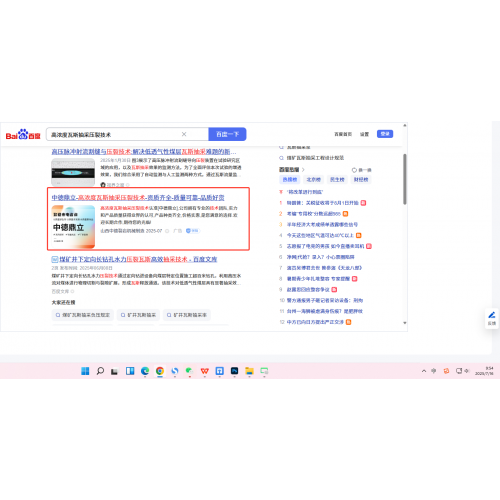The height and width of the screenshot is (500, 500).
Task: Click the orange tray icon
Action: point(446,371)
